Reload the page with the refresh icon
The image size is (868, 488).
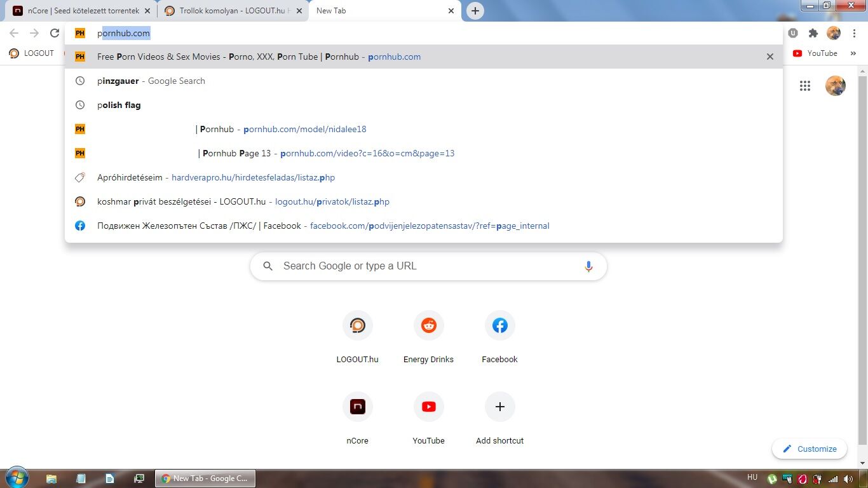55,33
